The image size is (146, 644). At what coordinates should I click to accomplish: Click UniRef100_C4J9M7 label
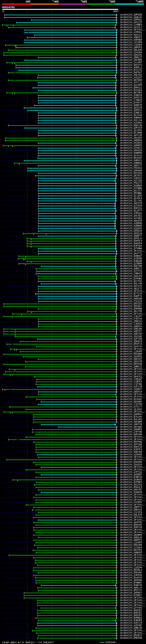coord(131,63)
